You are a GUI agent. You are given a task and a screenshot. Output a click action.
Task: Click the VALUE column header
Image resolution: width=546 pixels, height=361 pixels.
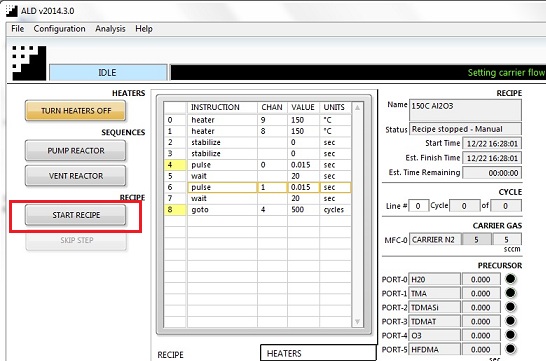(303, 107)
